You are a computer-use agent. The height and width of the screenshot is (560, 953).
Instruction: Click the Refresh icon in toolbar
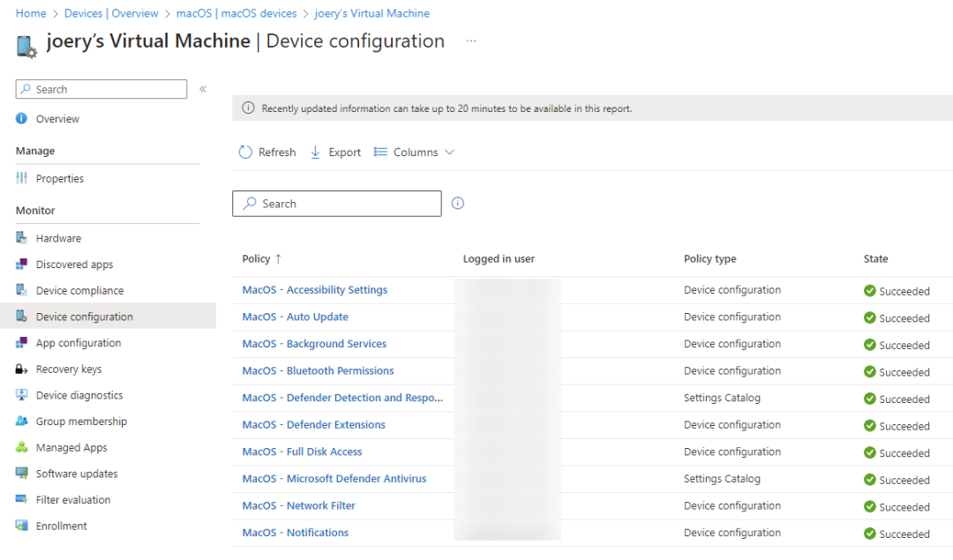pos(245,152)
